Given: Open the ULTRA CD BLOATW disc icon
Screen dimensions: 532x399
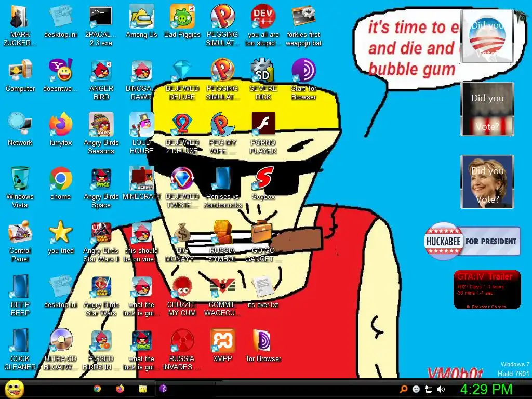Looking at the screenshot, I should pyautogui.click(x=61, y=350).
